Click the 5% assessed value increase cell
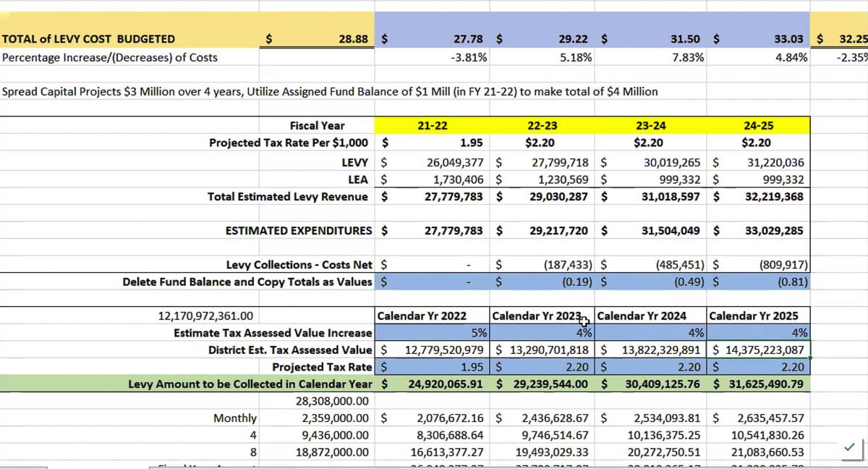868x469 pixels. [479, 333]
